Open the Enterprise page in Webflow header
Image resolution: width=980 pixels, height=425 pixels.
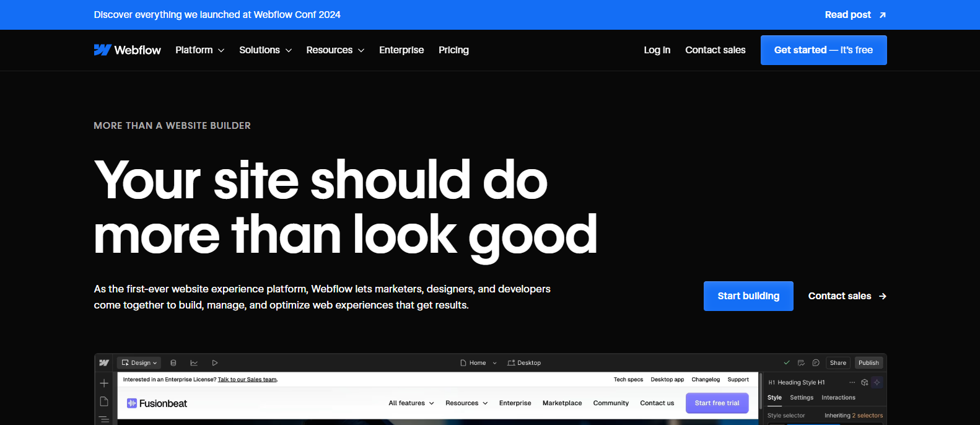[x=401, y=50]
